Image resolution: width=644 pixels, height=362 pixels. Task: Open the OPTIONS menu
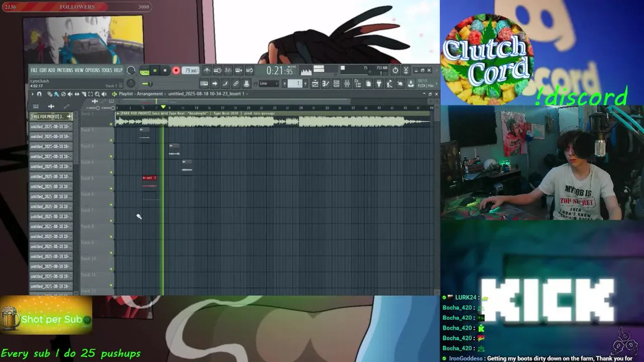[93, 70]
